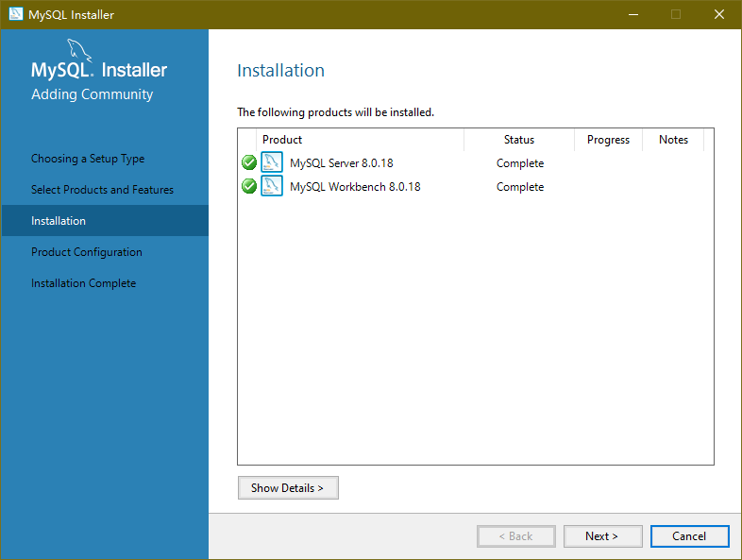Open the Product Configuration step
This screenshot has width=742, height=560.
[87, 252]
